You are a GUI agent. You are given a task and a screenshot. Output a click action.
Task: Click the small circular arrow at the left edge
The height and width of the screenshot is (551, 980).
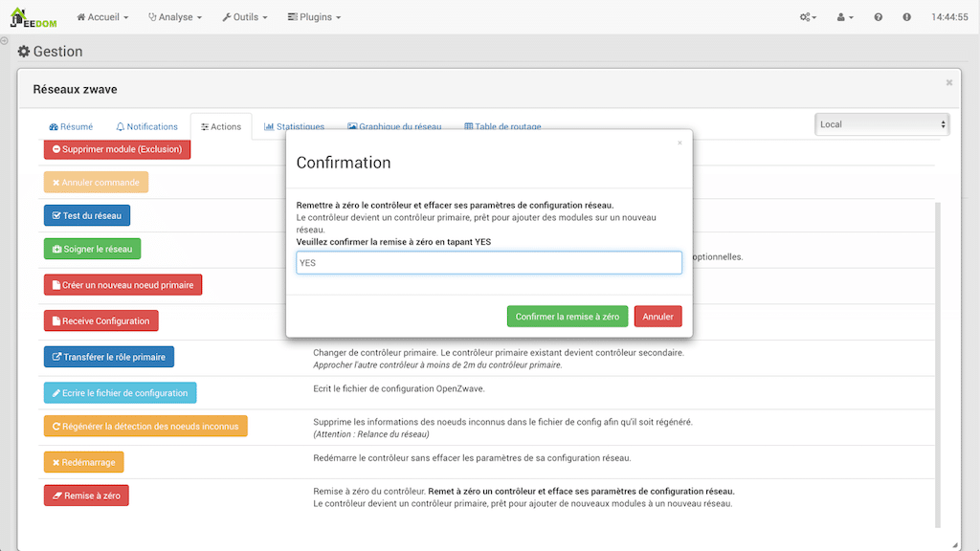tap(5, 41)
